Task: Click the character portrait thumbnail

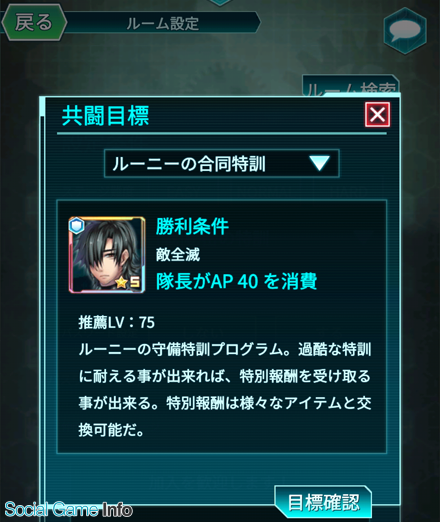Action: (x=107, y=255)
